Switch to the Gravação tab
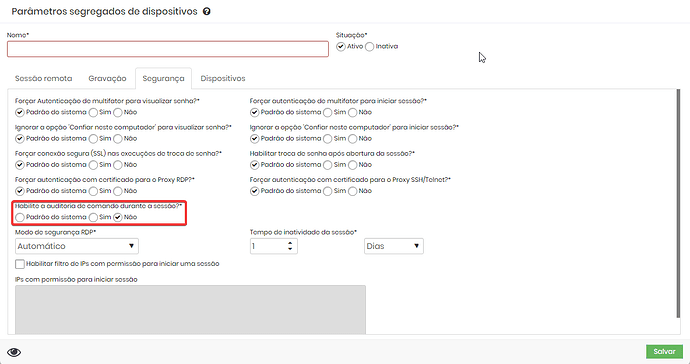Screen dimensions: 690x364 pyautogui.click(x=107, y=78)
